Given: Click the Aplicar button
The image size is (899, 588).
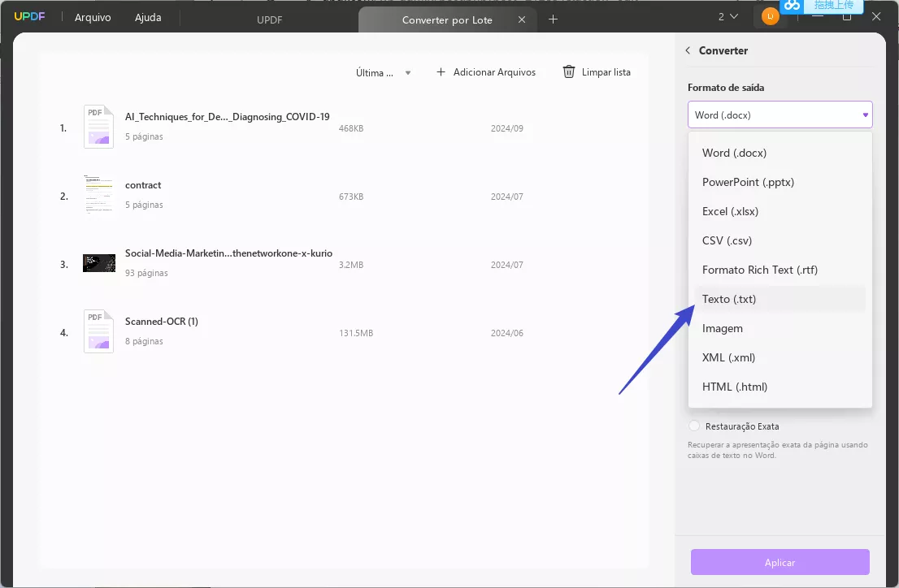Looking at the screenshot, I should (x=779, y=562).
